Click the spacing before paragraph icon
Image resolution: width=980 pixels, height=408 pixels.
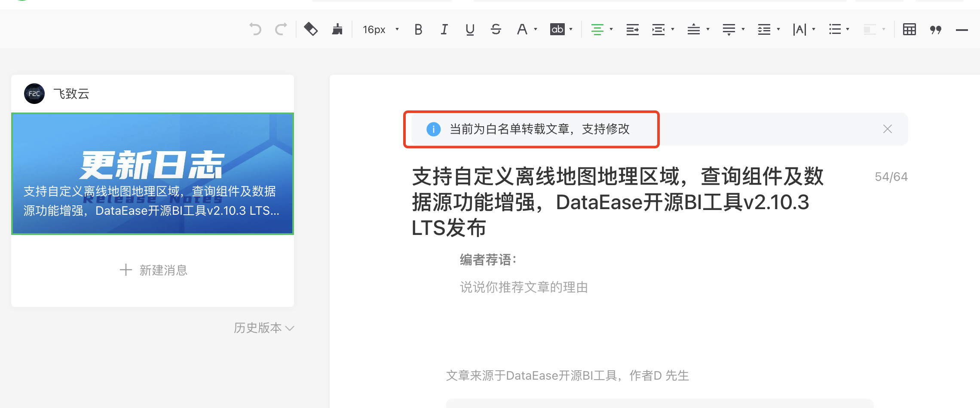point(694,29)
